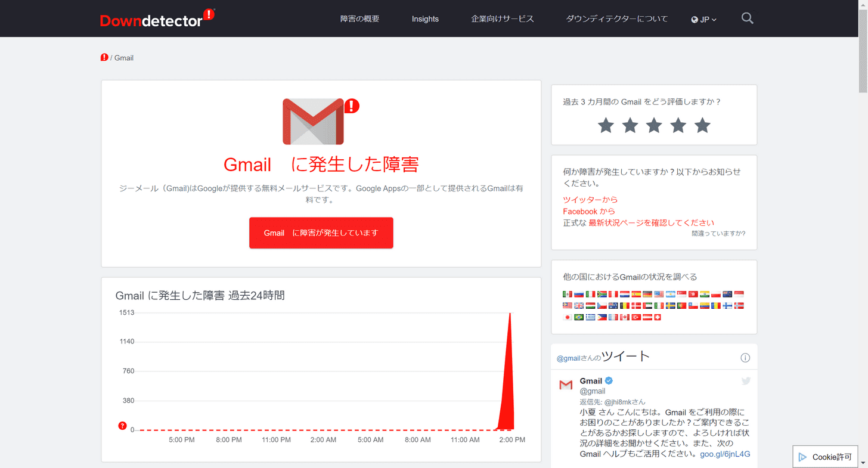The width and height of the screenshot is (868, 468).
Task: Click the ツイッターから link
Action: (590, 200)
